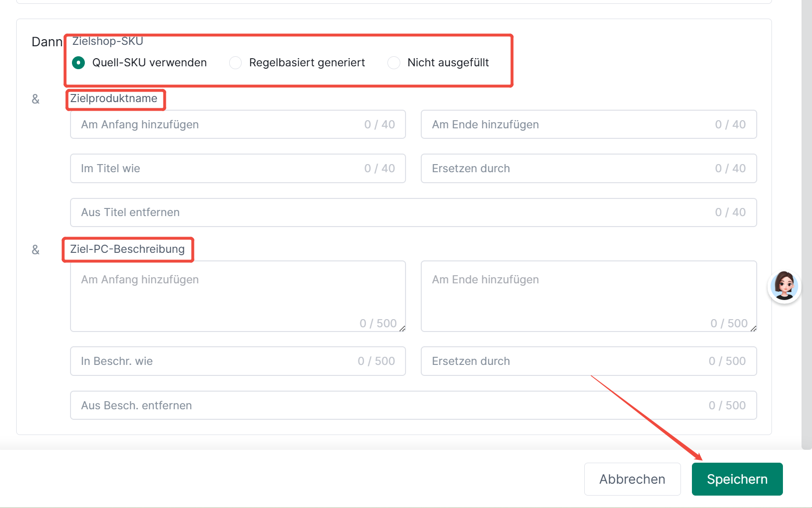The height and width of the screenshot is (508, 812).
Task: Click resize handle of second description textarea
Action: point(753,328)
